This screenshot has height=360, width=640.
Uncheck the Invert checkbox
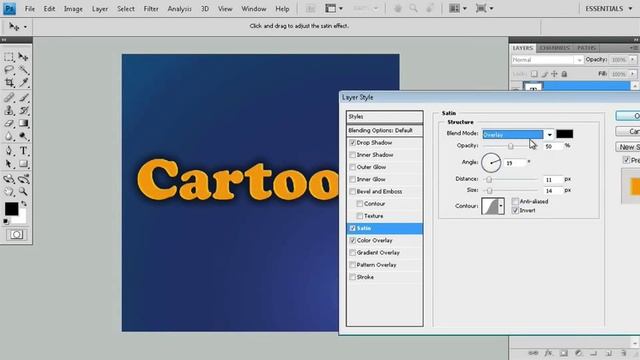coord(515,211)
